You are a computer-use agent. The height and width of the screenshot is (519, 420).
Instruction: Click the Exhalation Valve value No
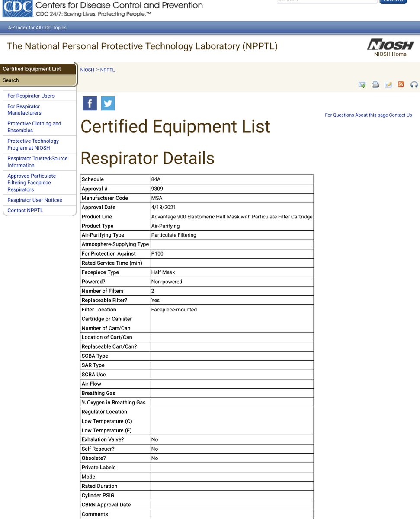(x=154, y=439)
